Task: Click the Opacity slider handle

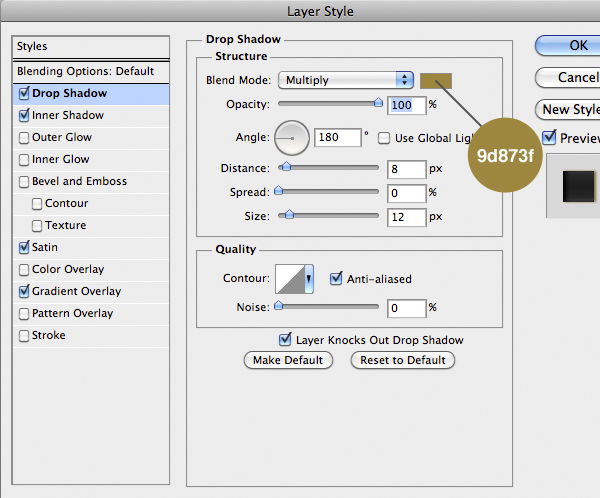Action: coord(378,102)
